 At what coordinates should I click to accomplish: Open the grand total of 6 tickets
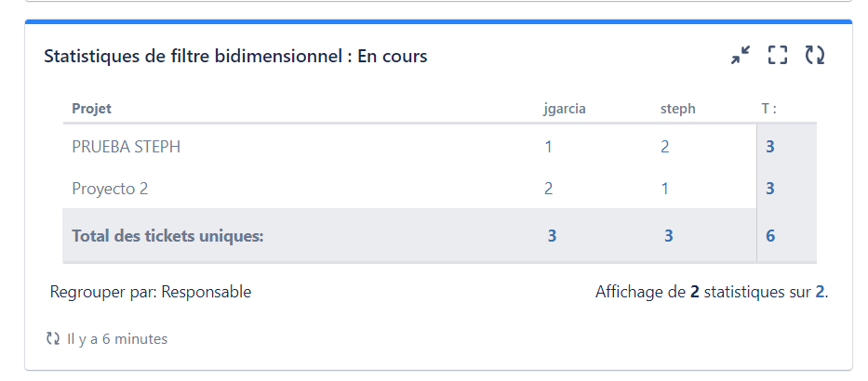pos(770,236)
